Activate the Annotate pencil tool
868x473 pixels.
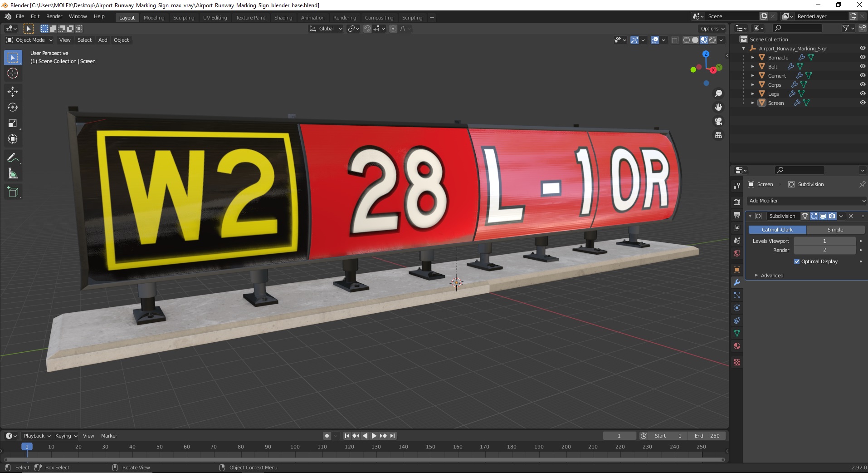tap(13, 158)
